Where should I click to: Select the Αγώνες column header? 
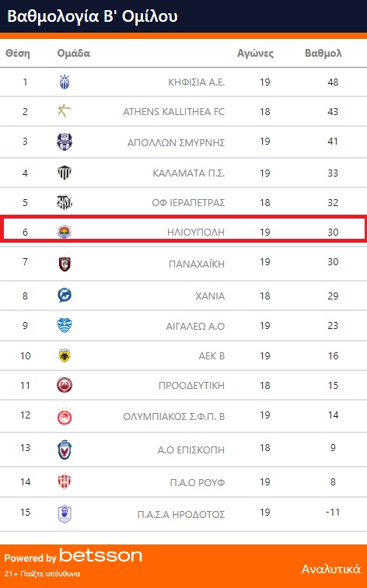click(255, 54)
